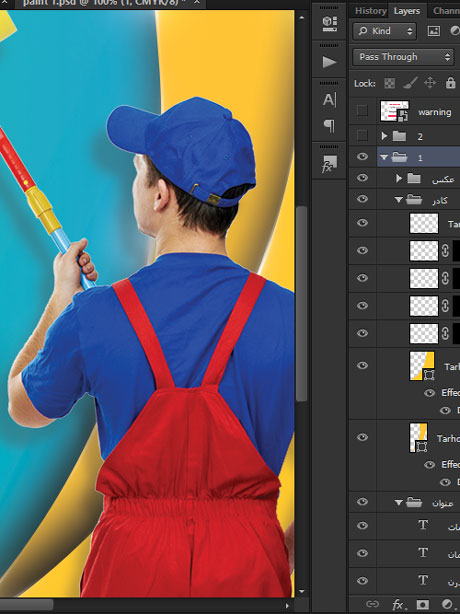This screenshot has width=460, height=614.
Task: Open Add a layer style fx menu
Action: pyautogui.click(x=398, y=605)
